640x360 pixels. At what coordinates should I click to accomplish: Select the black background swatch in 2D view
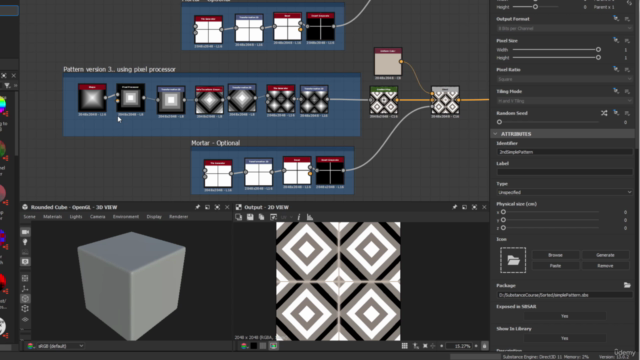pos(254,346)
